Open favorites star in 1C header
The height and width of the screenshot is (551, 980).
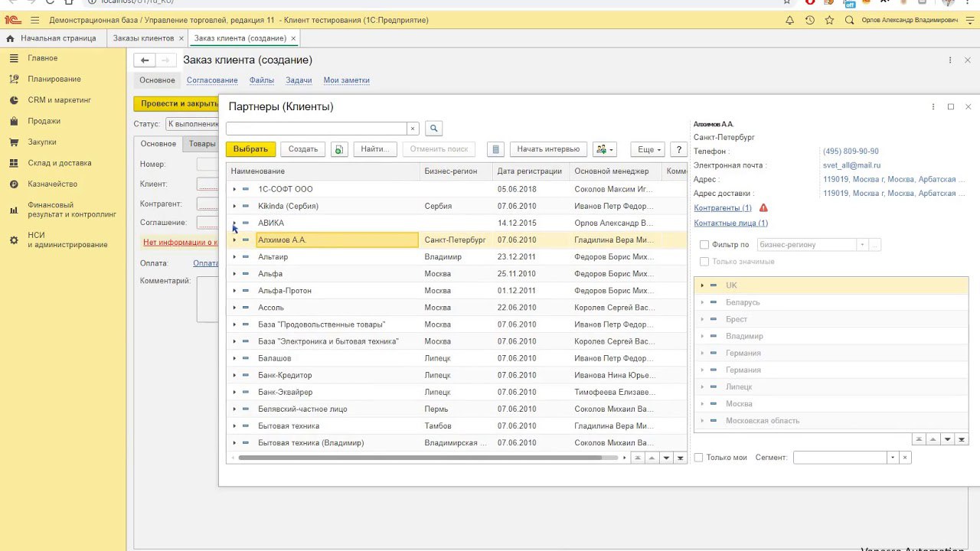coord(830,20)
